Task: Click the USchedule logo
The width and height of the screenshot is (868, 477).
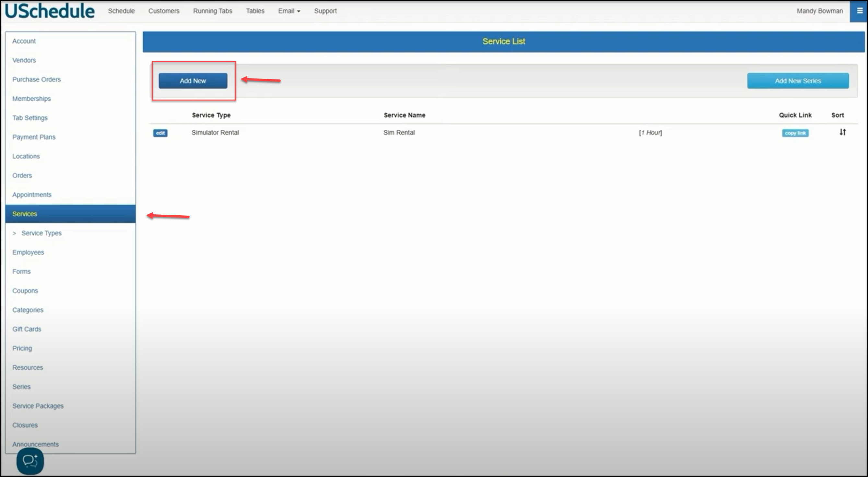Action: tap(50, 11)
